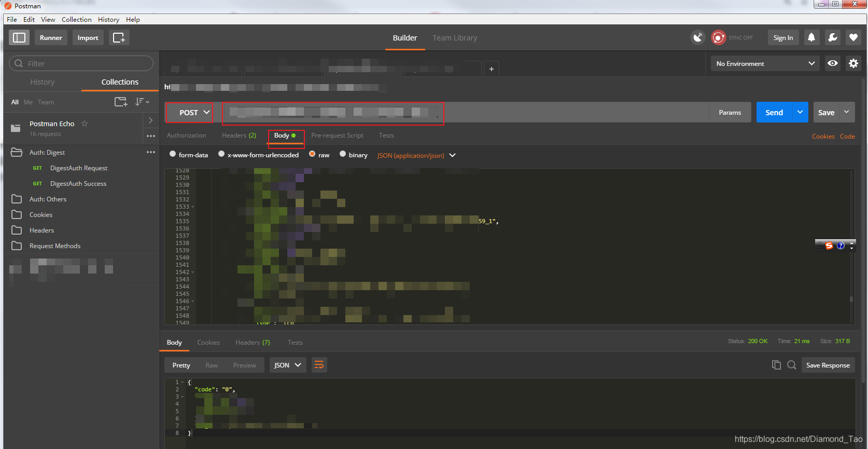
Task: Expand the Headers folder
Action: 17,230
